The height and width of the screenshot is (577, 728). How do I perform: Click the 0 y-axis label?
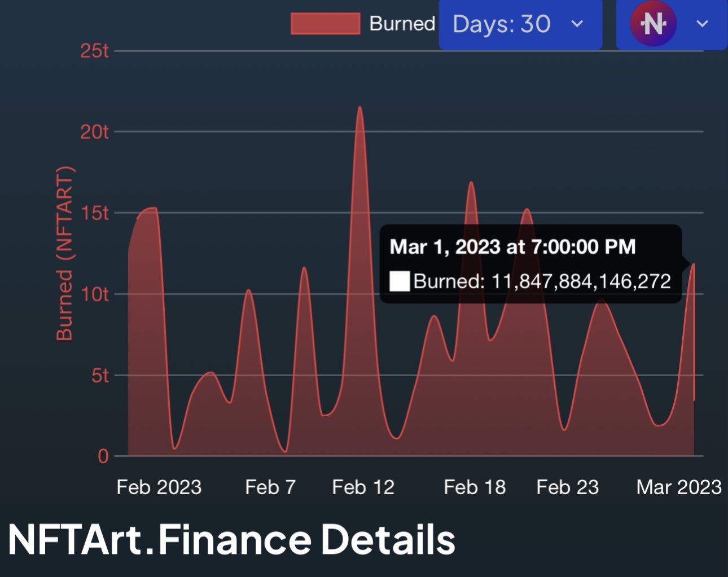click(103, 456)
